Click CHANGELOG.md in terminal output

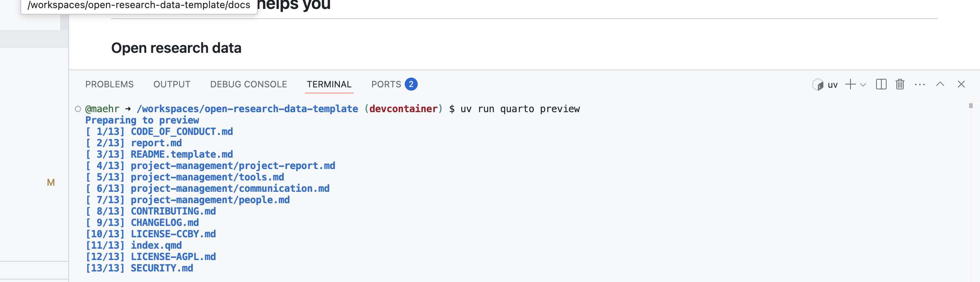165,223
